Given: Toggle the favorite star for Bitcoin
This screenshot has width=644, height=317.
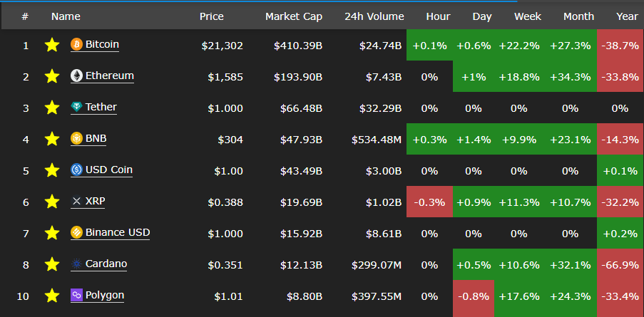Looking at the screenshot, I should (52, 45).
